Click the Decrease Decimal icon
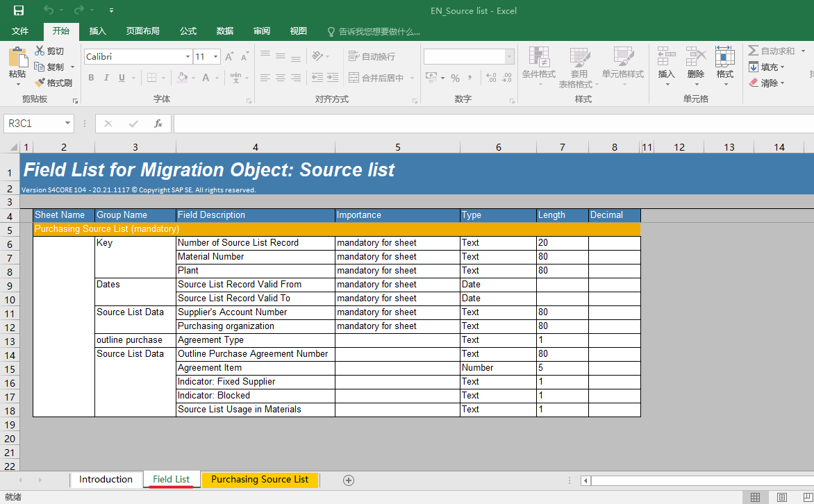814x504 pixels. 507,78
